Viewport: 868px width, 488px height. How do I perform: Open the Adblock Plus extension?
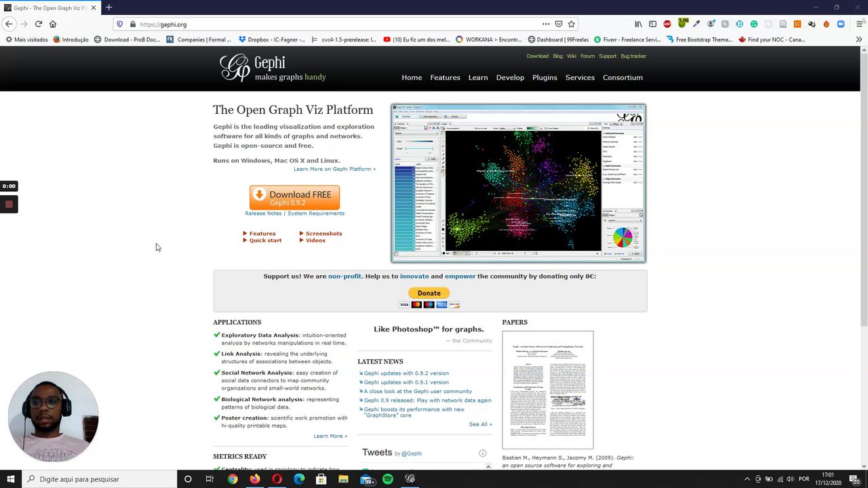click(x=667, y=24)
